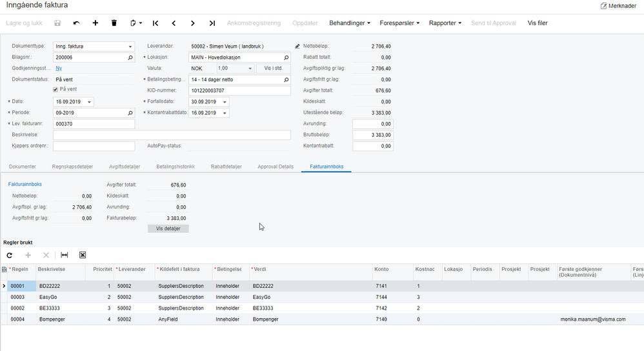
Task: Open the Rapporter dropdown menu
Action: [x=445, y=23]
